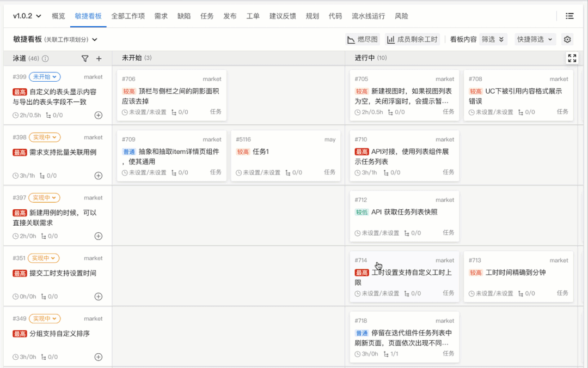Add a new swimlane with plus icon

coord(99,58)
